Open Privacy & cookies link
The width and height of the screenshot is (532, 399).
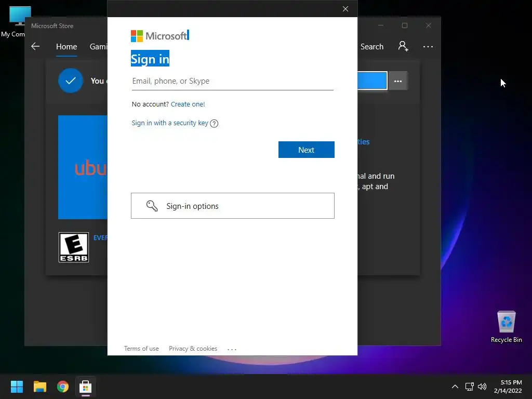pos(193,349)
